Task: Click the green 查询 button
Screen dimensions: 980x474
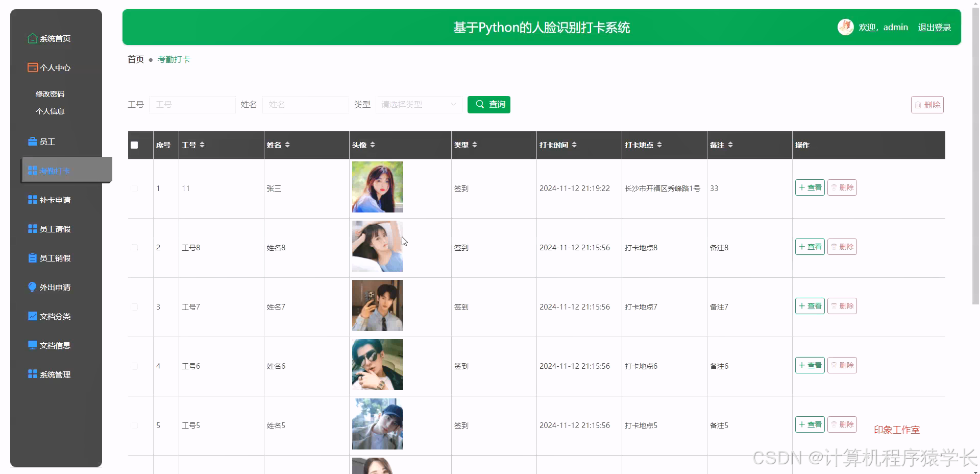Action: pyautogui.click(x=489, y=105)
